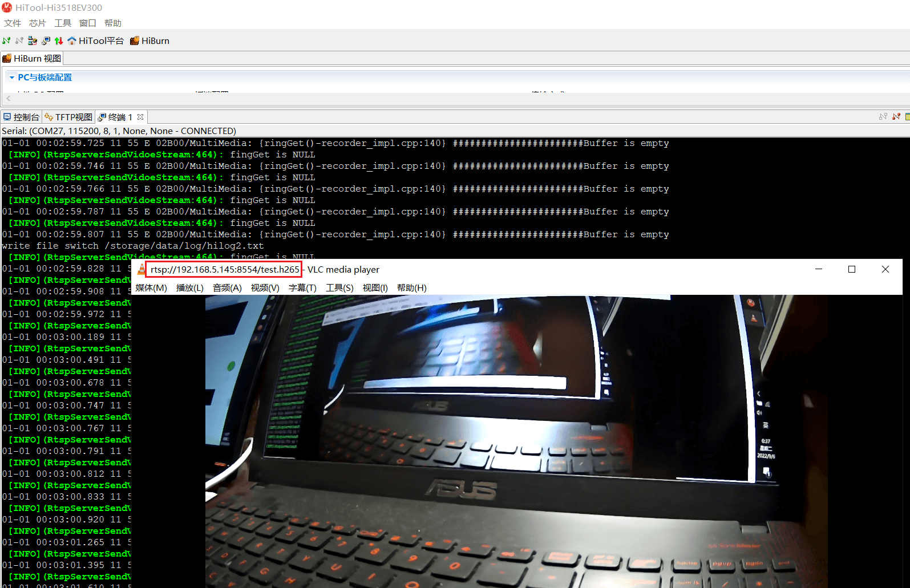Switch to the HiBurn perspective button
Screen dimensions: 910x588
pyautogui.click(x=149, y=40)
